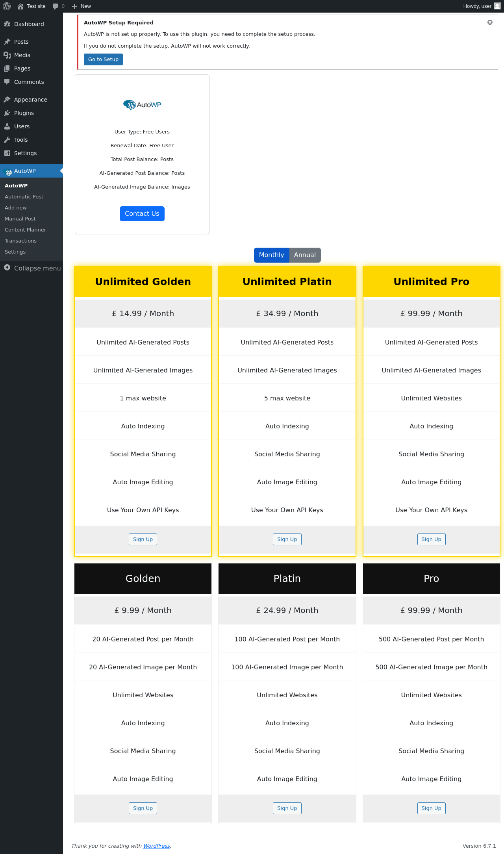Dismiss the AutoWP Setup Required notice
Viewport: 504px width, 854px height.
pos(490,22)
